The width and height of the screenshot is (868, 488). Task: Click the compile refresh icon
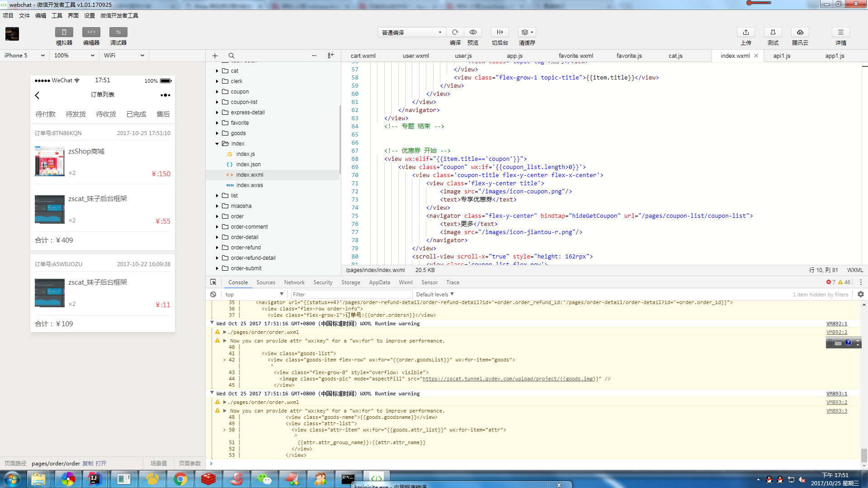(455, 32)
